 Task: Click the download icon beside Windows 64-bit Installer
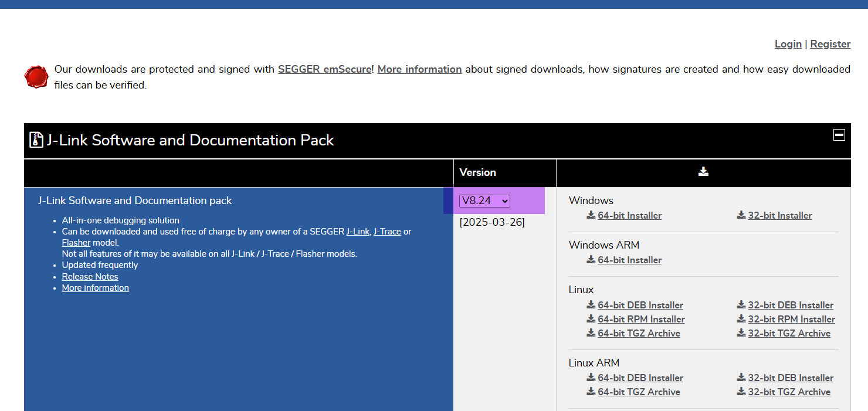coord(591,215)
